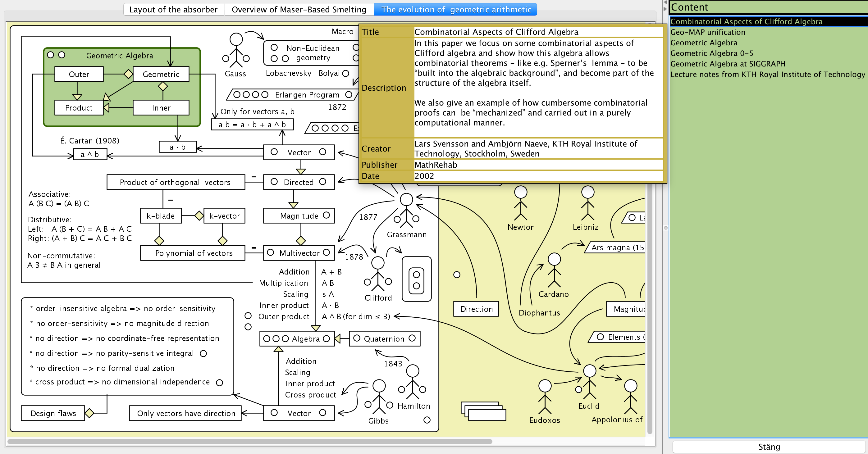
Task: Click the circle left of Multivector
Action: click(x=270, y=252)
